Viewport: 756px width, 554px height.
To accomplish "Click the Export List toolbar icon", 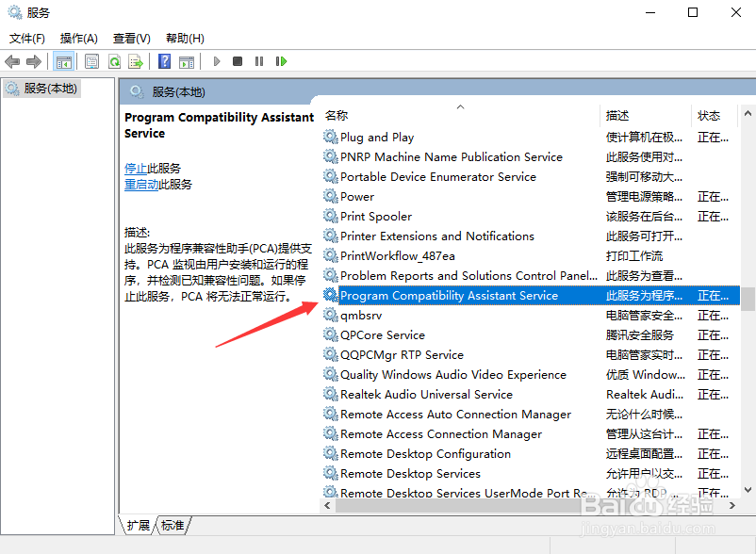I will coord(138,61).
